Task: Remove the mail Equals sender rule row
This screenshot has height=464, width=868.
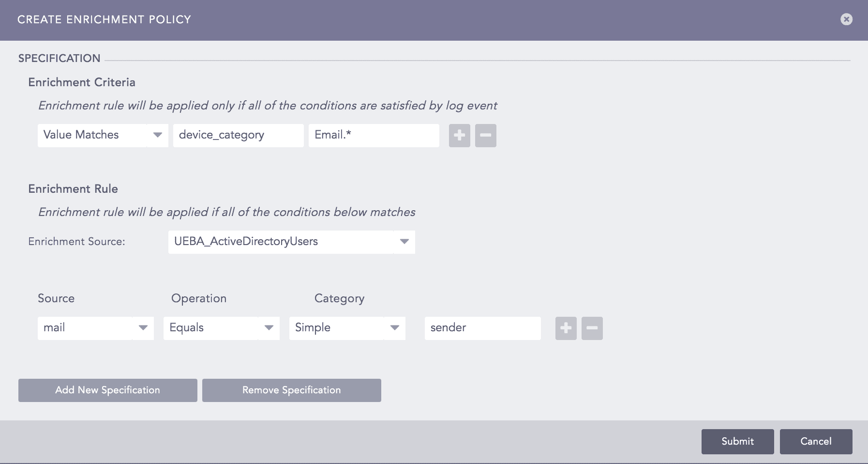Action: (592, 328)
